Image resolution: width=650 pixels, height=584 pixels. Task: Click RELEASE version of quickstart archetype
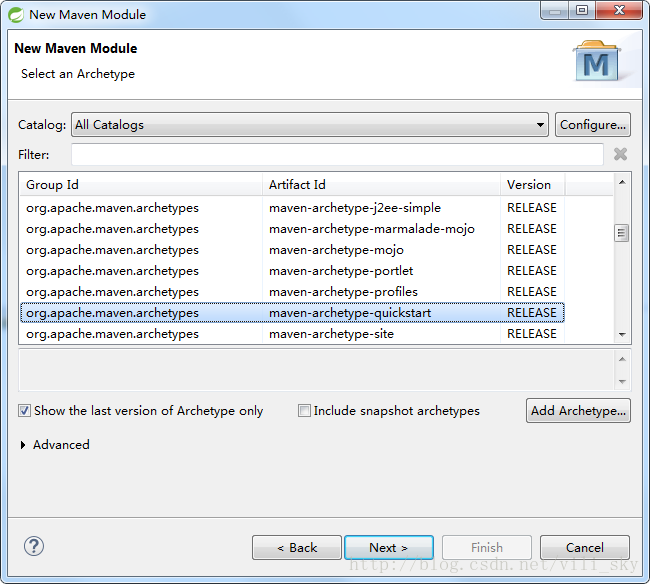(x=531, y=313)
